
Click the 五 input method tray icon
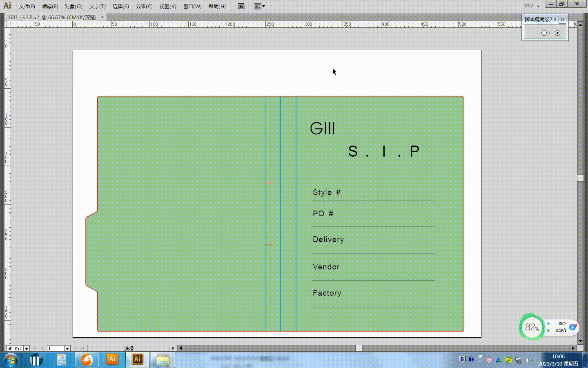[462, 359]
